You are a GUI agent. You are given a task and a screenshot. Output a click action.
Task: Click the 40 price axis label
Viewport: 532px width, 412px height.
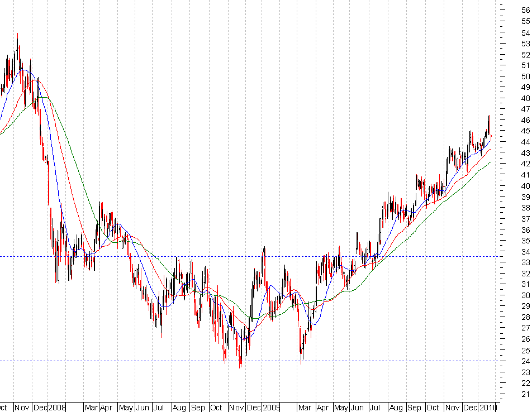click(x=525, y=186)
